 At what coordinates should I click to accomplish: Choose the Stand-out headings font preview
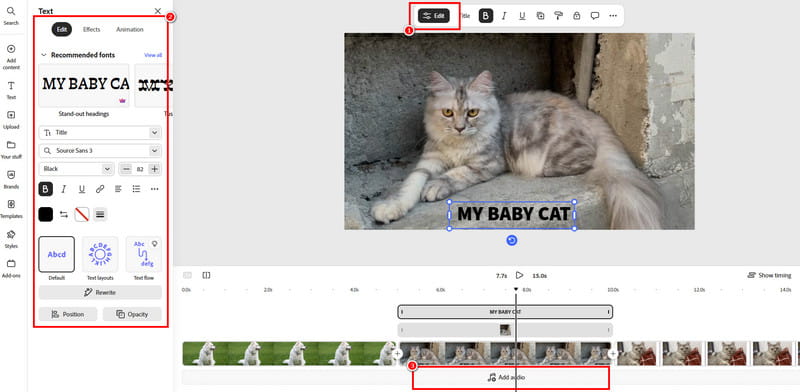(84, 85)
